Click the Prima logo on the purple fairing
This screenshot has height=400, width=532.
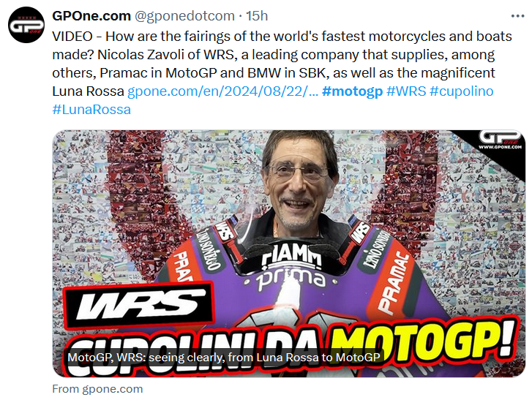tap(291, 281)
